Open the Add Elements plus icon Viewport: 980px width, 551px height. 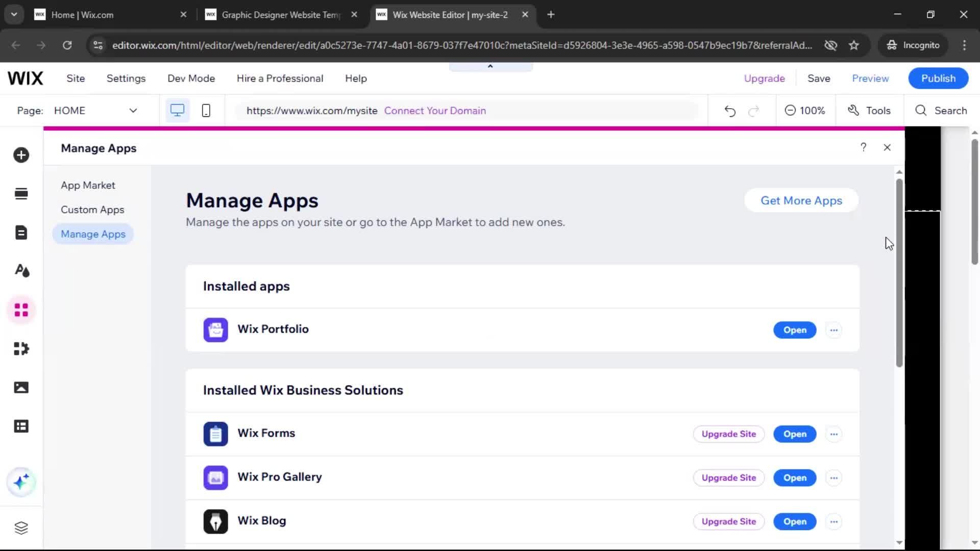coord(21,155)
